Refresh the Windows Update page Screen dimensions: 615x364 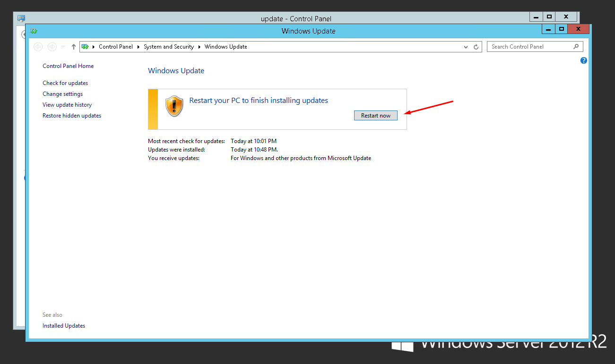[476, 47]
